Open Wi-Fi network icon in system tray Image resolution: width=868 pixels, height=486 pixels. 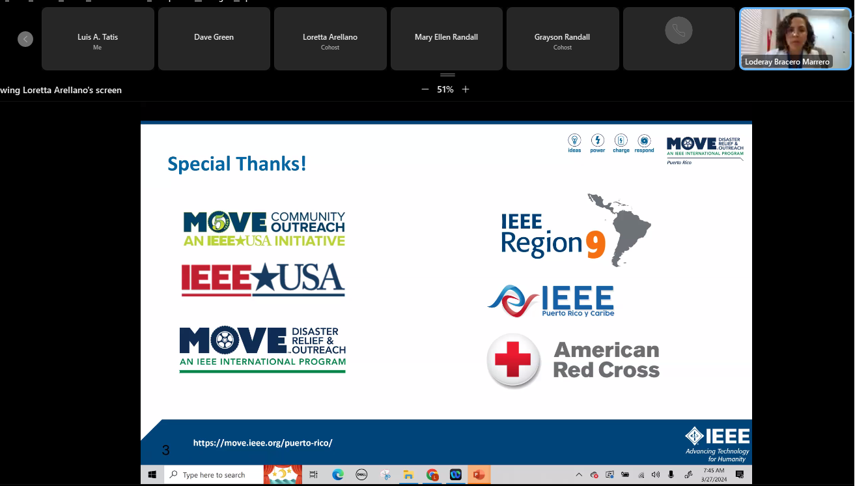(x=641, y=475)
